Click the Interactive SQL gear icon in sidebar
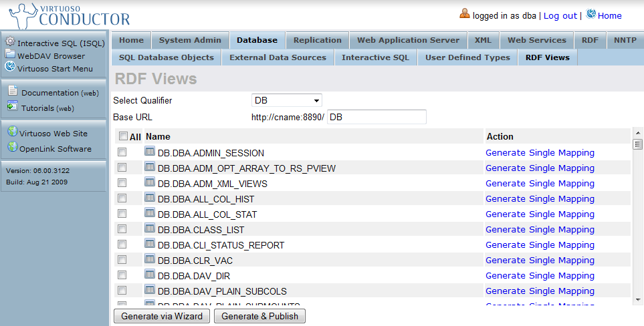644x326 pixels. [10, 43]
